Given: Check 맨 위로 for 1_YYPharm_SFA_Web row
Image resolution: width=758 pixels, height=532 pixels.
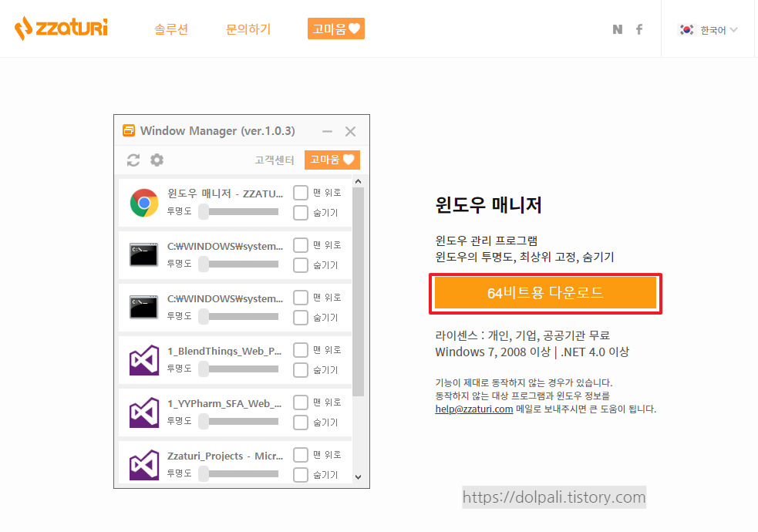Looking at the screenshot, I should pos(301,402).
